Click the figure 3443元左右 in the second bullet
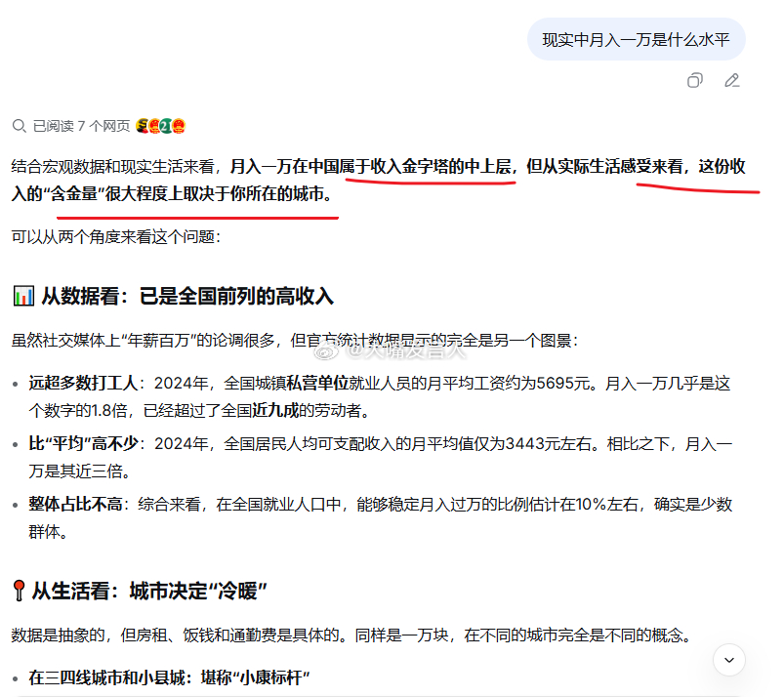This screenshot has width=784, height=697. pyautogui.click(x=549, y=443)
